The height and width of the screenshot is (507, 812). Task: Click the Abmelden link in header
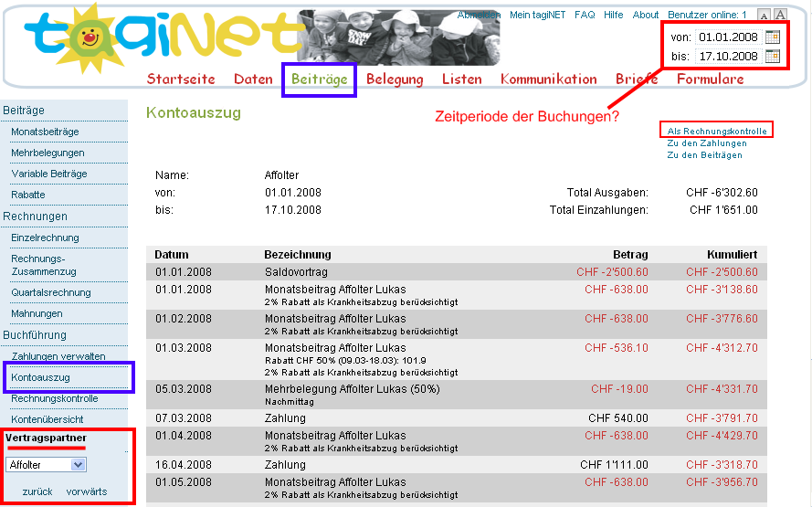coord(479,16)
